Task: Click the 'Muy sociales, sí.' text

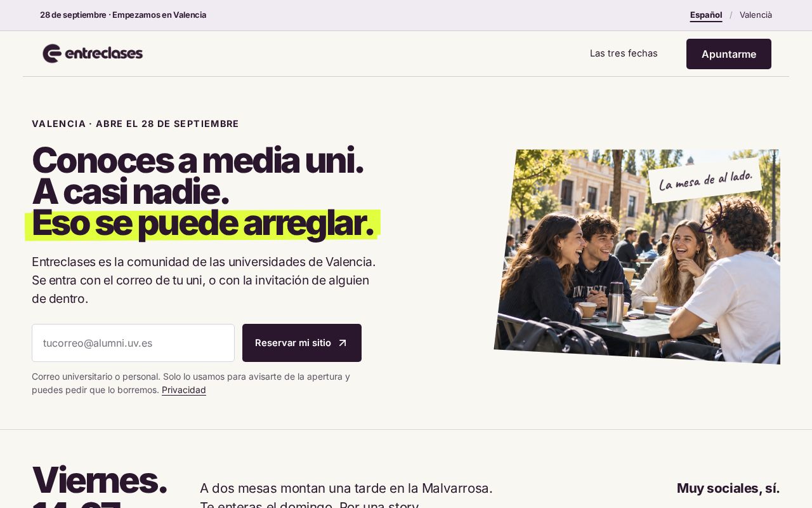Action: point(728,488)
